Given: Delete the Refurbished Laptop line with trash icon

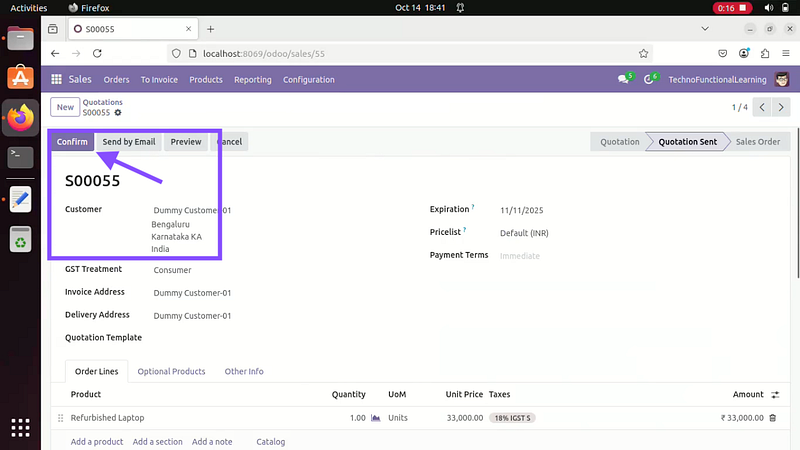Looking at the screenshot, I should [x=772, y=418].
